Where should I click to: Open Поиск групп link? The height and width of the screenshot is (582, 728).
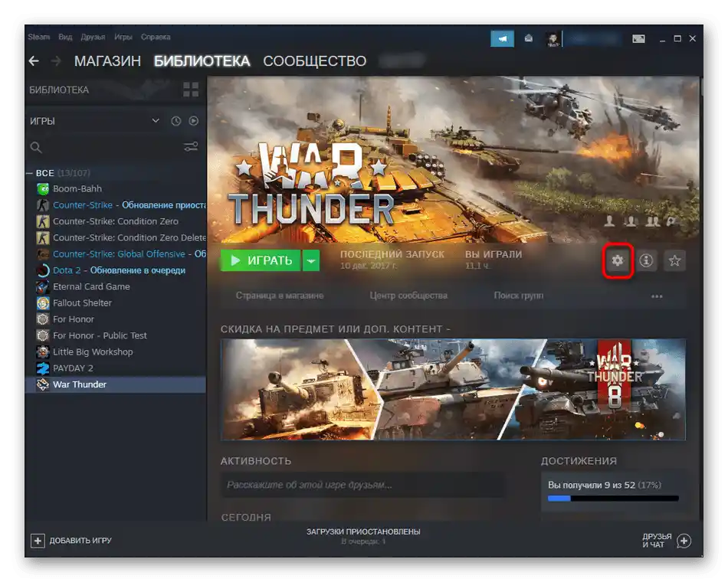click(519, 296)
